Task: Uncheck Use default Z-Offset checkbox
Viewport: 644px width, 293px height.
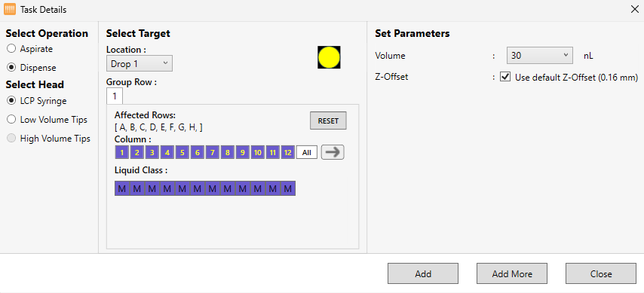Action: coord(505,77)
